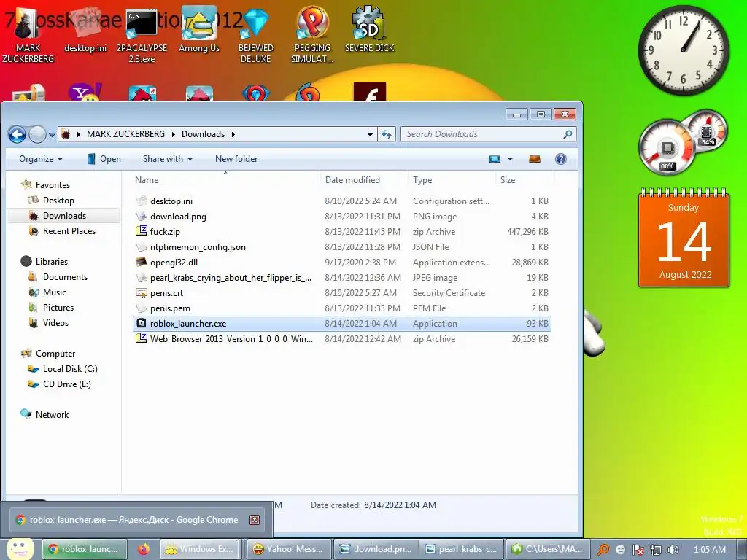
Task: Refresh the Downloads folder view
Action: [387, 134]
